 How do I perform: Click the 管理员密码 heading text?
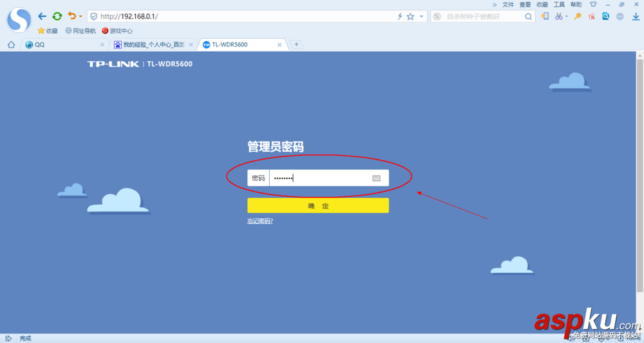pyautogui.click(x=276, y=147)
